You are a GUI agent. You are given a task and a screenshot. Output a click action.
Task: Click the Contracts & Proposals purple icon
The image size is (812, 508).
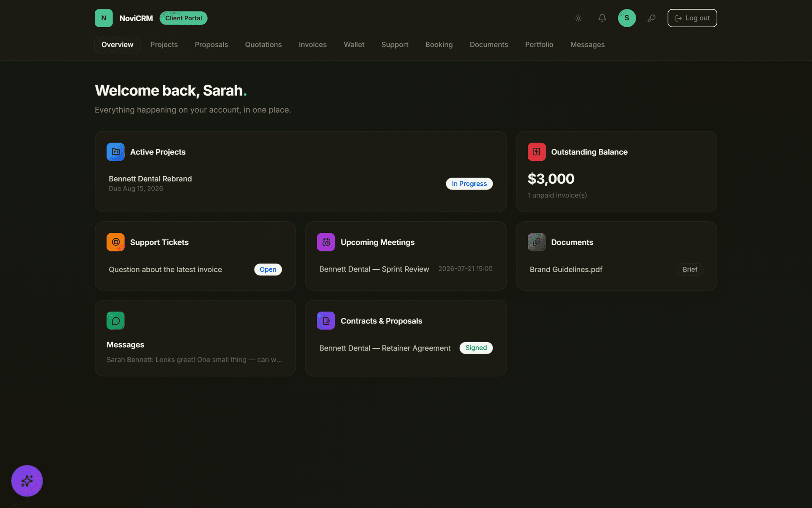tap(326, 321)
